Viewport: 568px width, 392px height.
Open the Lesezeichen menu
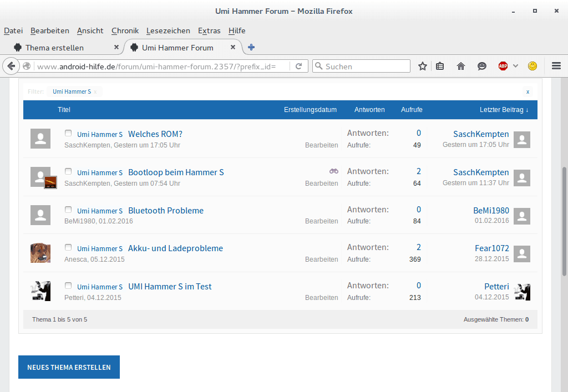point(168,30)
